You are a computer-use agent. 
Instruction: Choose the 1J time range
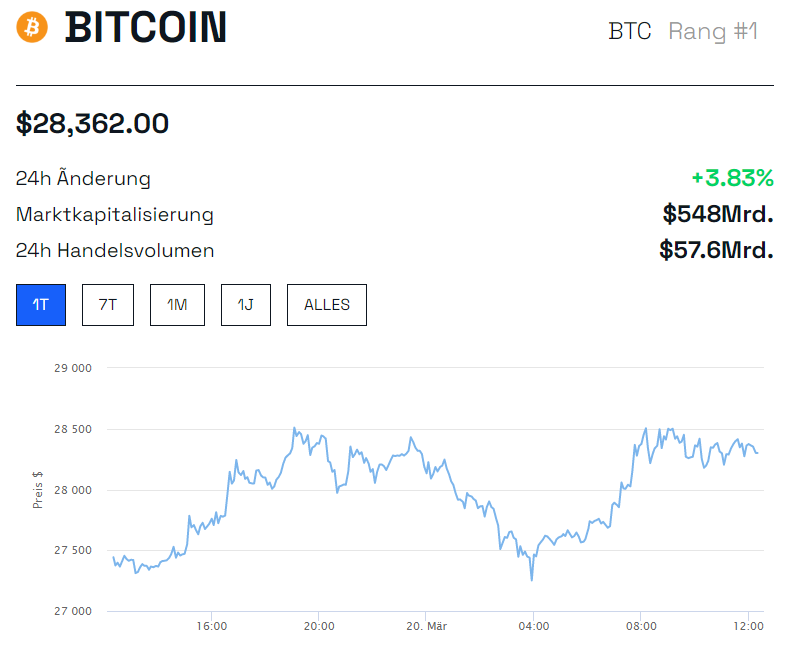tap(245, 305)
